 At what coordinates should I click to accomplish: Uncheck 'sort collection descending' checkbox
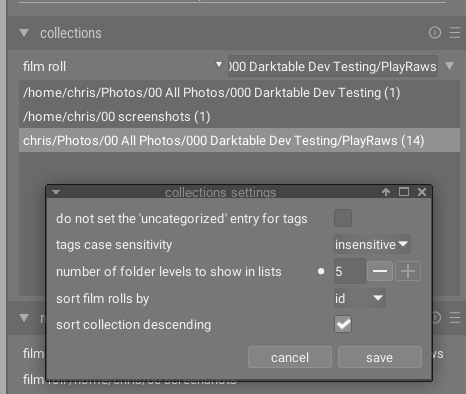tap(343, 324)
